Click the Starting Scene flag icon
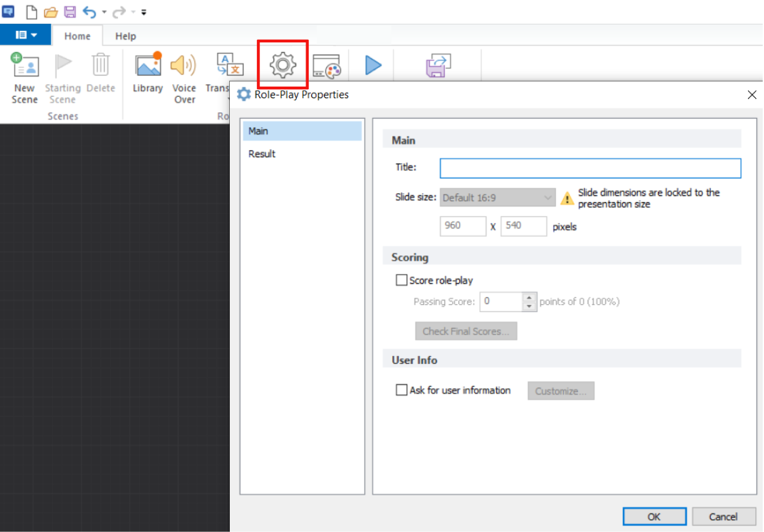This screenshot has width=764, height=532. (63, 65)
